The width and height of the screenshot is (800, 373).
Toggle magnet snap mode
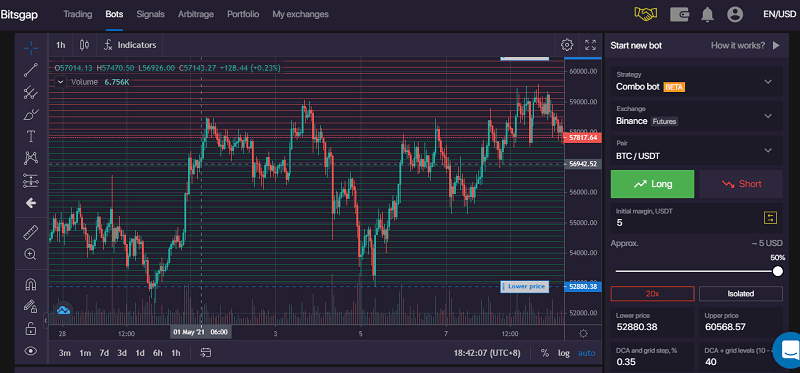coord(31,284)
